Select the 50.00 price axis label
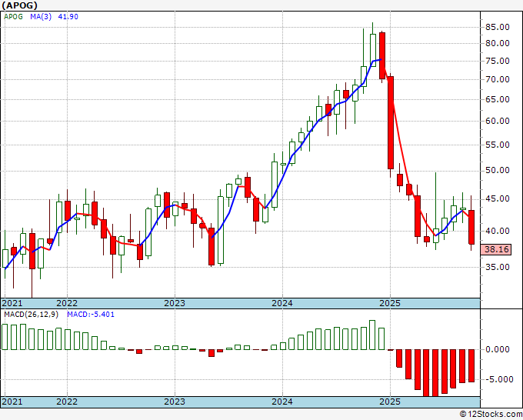Viewport: 523px width, 420px height. [498, 171]
